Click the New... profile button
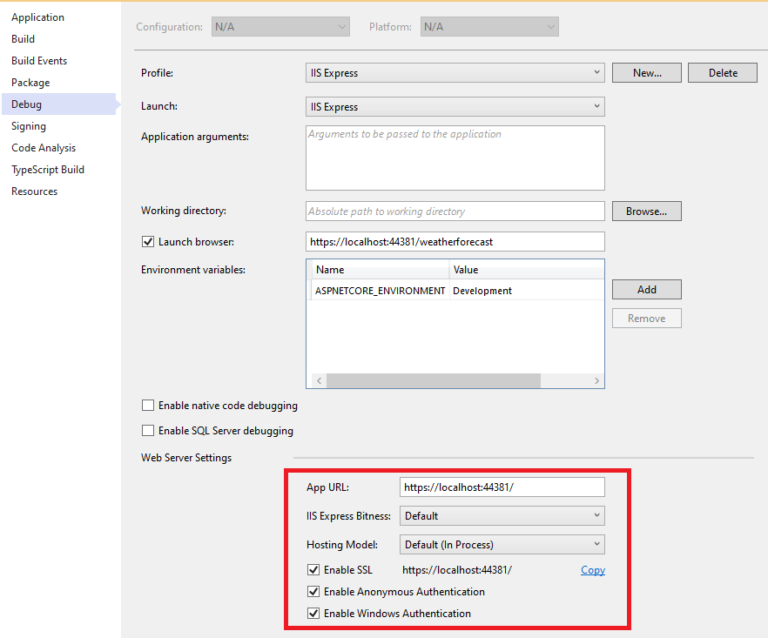Screen dimensions: 768x638 (646, 73)
